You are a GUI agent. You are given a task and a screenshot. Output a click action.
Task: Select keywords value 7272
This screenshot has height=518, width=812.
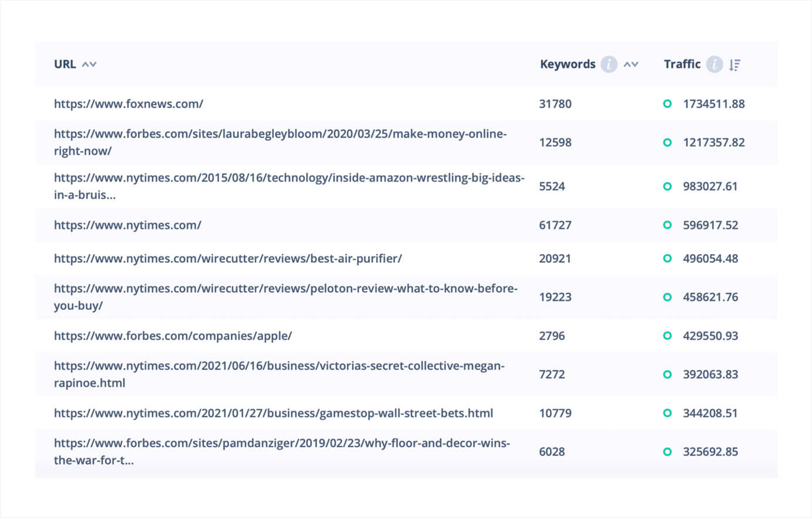click(552, 375)
